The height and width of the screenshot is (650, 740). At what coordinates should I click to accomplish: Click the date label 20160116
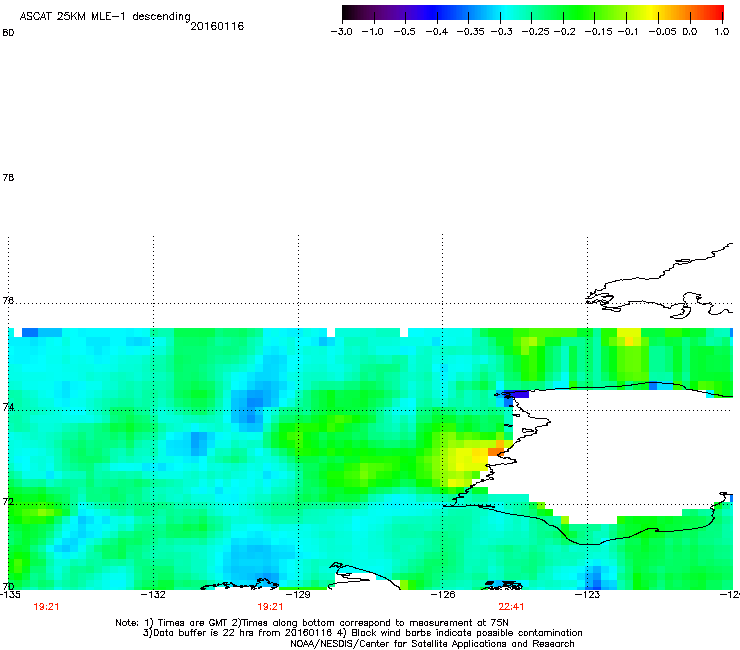point(217,26)
